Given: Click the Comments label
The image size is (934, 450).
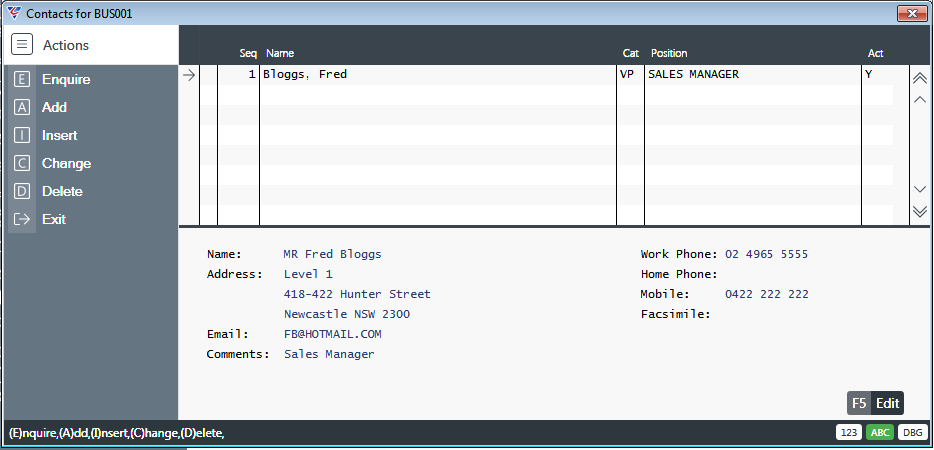Looking at the screenshot, I should click(238, 354).
